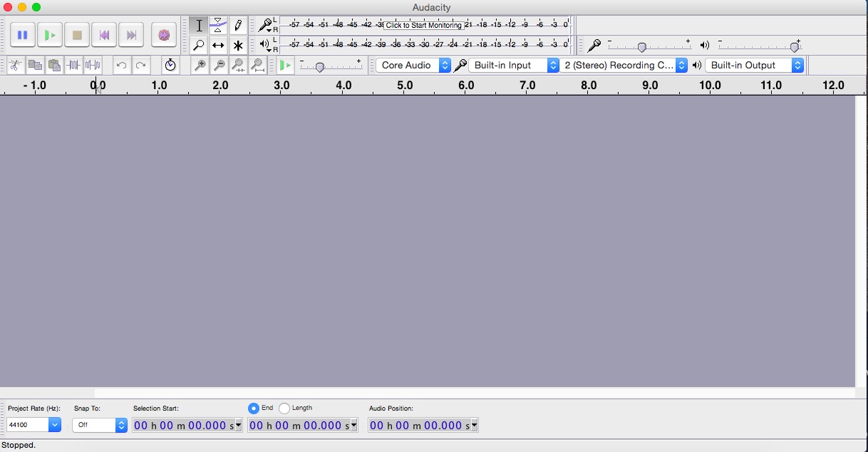Click the Stop transport button
868x452 pixels.
click(77, 35)
